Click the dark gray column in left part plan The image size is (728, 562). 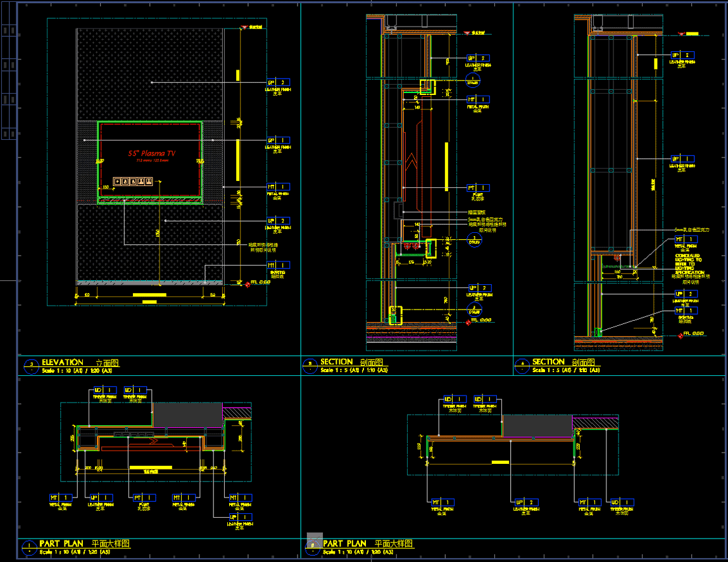click(188, 415)
